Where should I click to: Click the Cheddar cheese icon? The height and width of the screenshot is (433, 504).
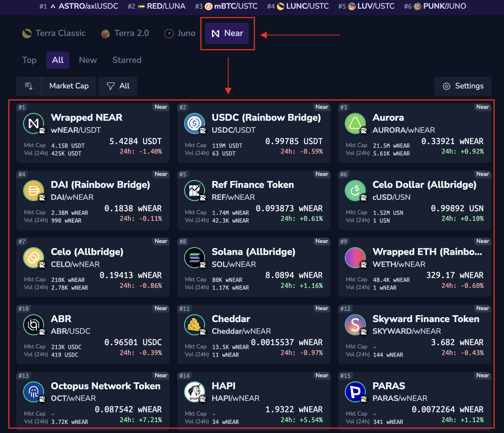195,325
